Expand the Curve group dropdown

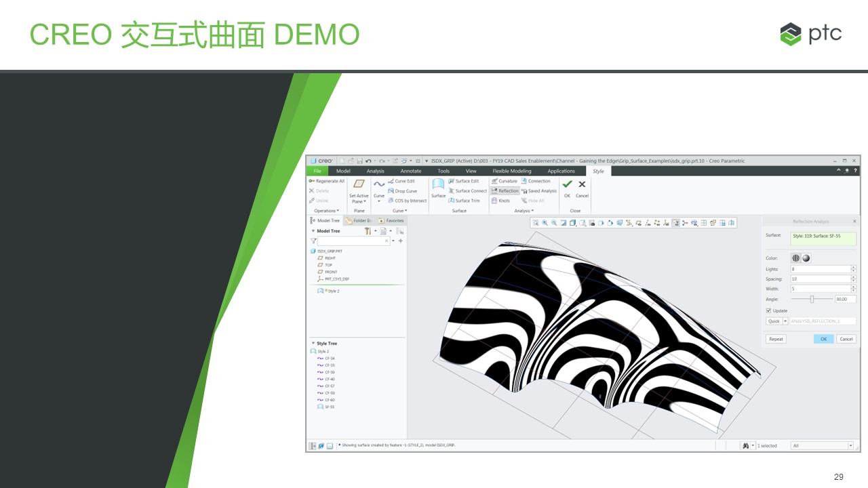click(x=400, y=211)
